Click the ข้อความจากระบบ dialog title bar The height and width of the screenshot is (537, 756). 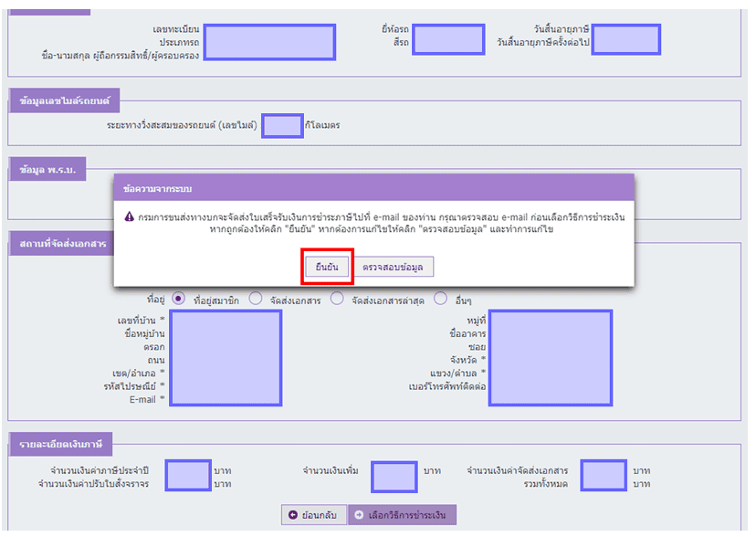(373, 188)
